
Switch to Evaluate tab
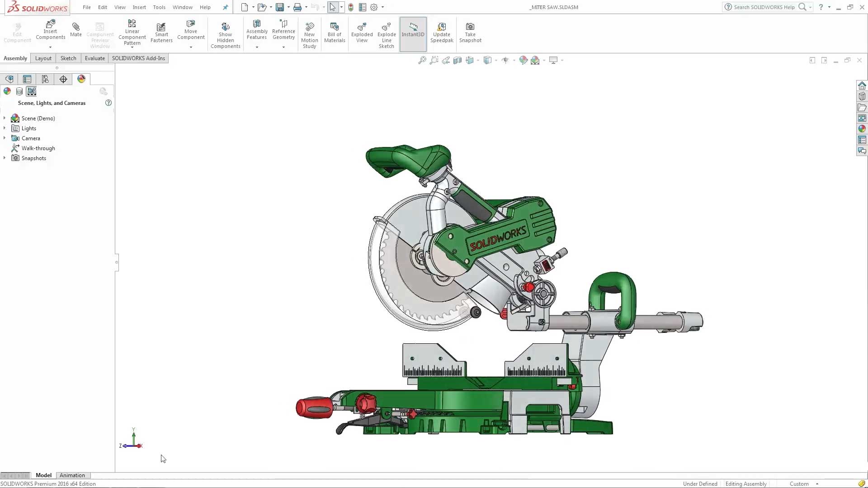click(x=95, y=58)
